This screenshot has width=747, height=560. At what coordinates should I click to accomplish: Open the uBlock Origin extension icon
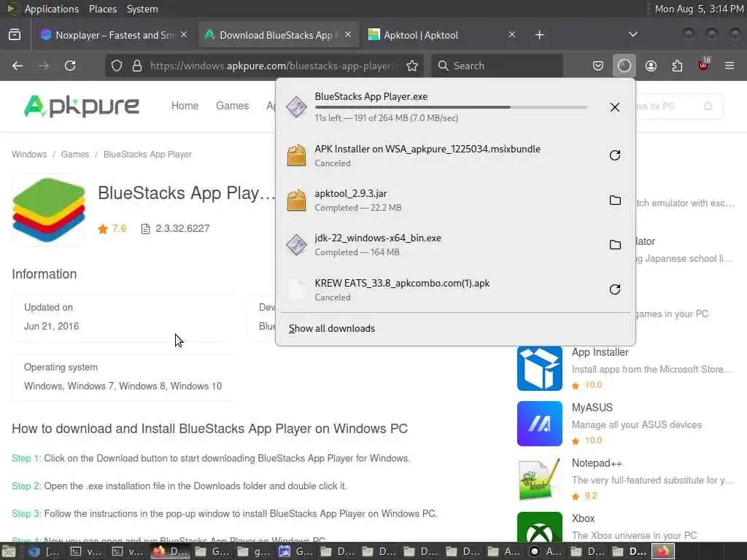click(x=703, y=66)
